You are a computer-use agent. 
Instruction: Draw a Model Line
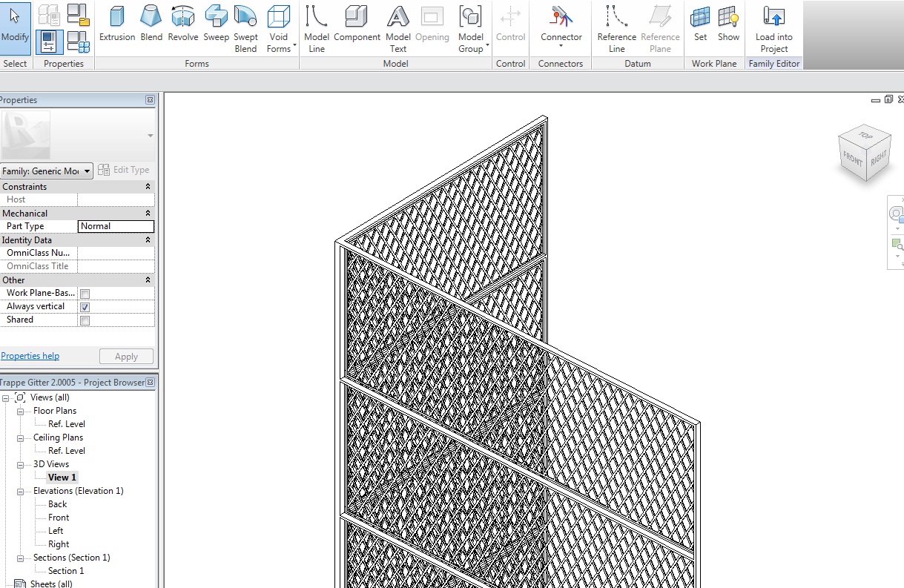click(x=317, y=29)
